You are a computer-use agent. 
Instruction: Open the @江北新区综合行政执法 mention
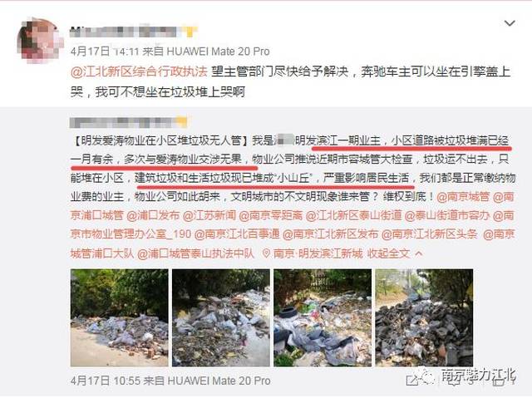tap(139, 71)
